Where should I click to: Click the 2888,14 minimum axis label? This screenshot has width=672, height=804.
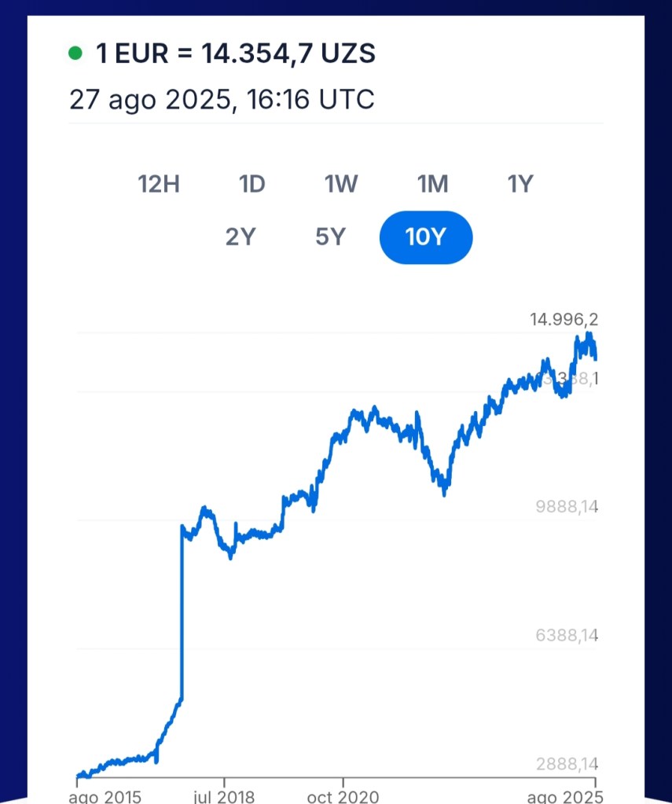[x=567, y=763]
